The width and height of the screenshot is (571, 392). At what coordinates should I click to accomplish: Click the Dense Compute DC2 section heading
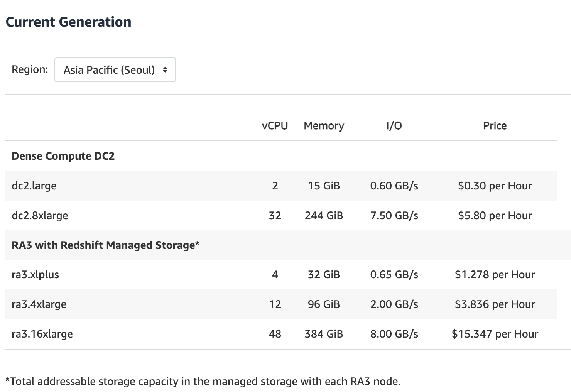point(63,156)
